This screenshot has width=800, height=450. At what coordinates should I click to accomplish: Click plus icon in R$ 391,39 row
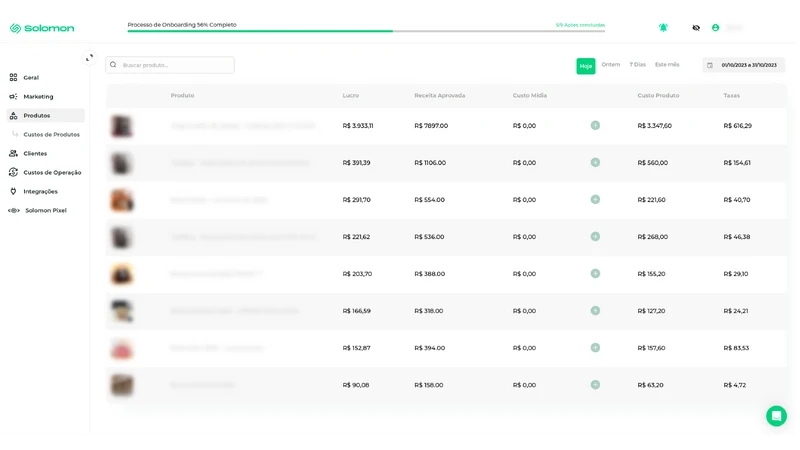595,162
